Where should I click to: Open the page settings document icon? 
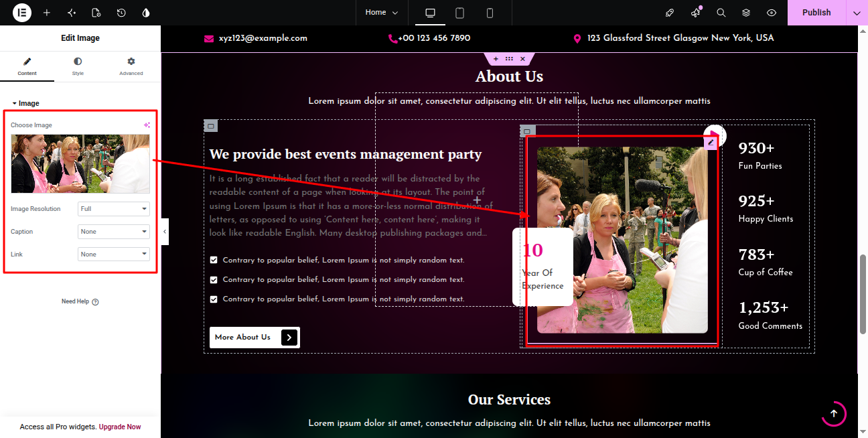[x=96, y=13]
